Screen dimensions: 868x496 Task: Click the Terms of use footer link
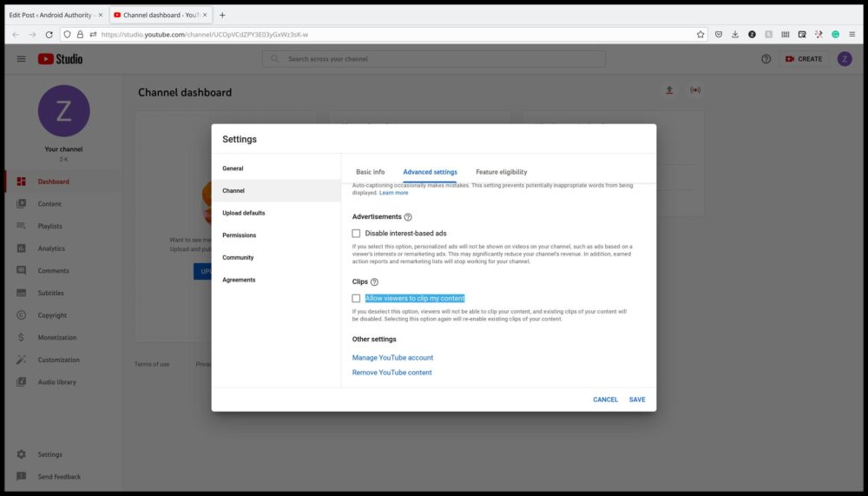tap(152, 364)
